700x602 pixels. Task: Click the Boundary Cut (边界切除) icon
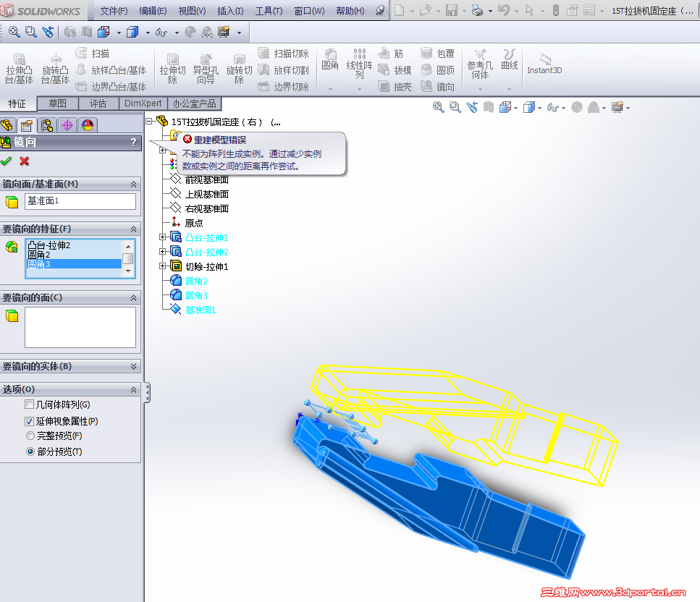point(263,86)
